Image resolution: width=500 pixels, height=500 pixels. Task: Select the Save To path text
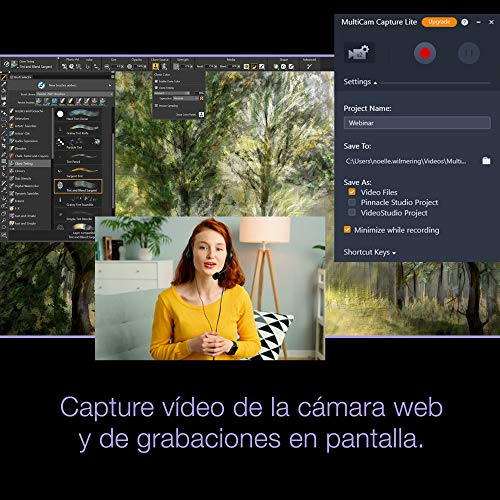coord(406,161)
